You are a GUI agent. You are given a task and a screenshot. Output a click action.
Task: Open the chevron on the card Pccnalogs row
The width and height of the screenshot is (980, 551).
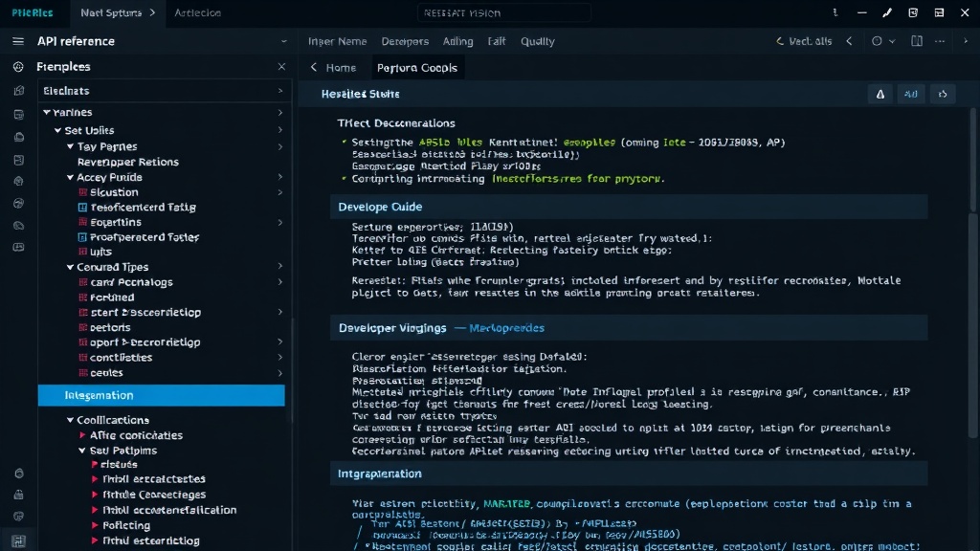pos(280,282)
